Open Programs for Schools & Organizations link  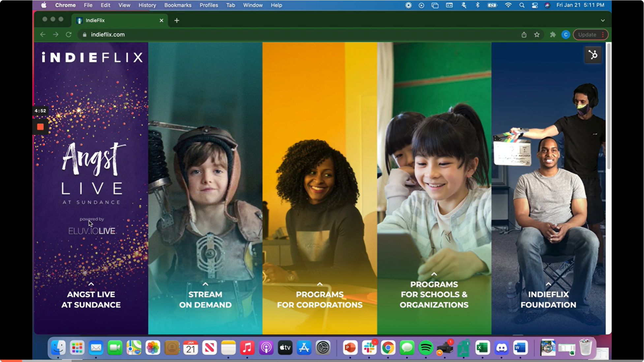pyautogui.click(x=434, y=294)
